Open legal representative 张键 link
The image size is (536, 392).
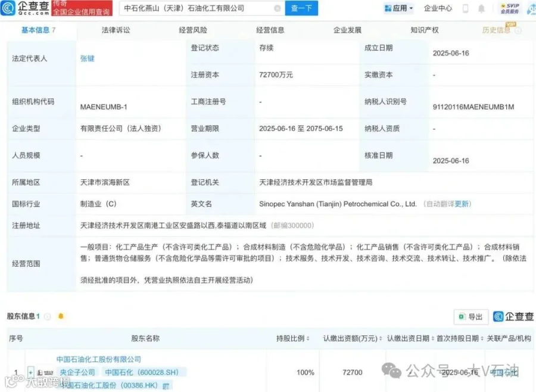point(87,58)
